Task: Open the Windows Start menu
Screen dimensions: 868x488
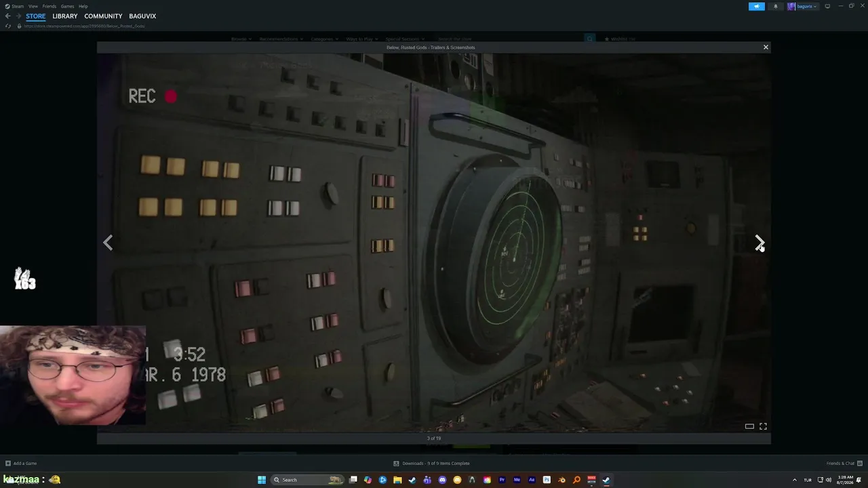Action: [262, 480]
